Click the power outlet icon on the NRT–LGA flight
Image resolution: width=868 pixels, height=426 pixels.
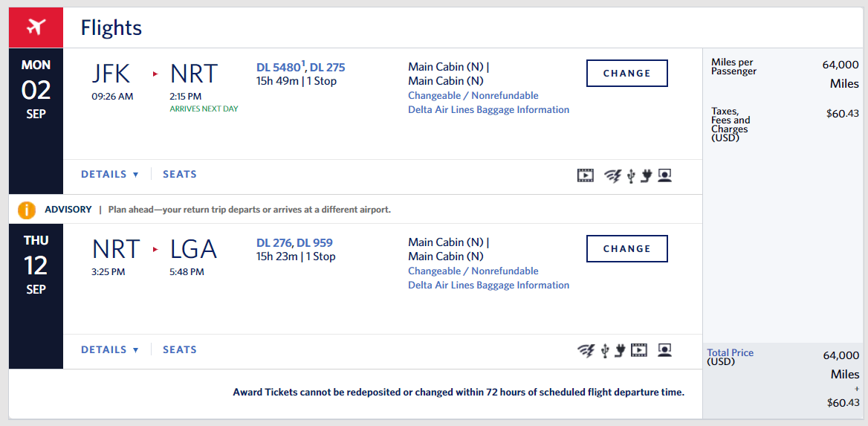tap(620, 350)
